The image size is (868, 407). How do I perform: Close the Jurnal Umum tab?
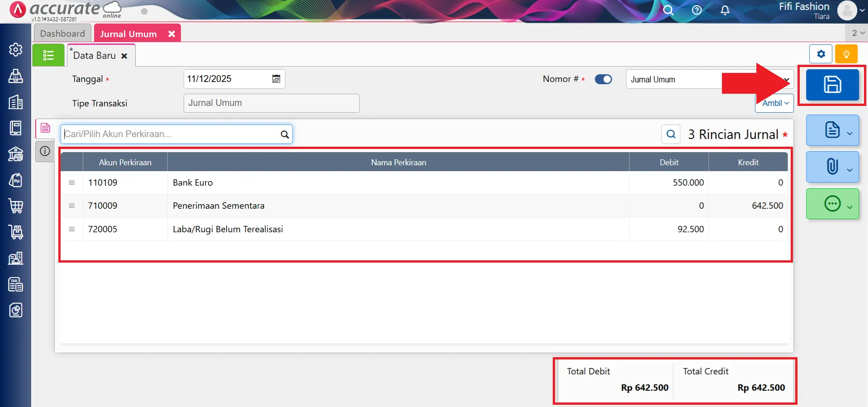tap(171, 34)
